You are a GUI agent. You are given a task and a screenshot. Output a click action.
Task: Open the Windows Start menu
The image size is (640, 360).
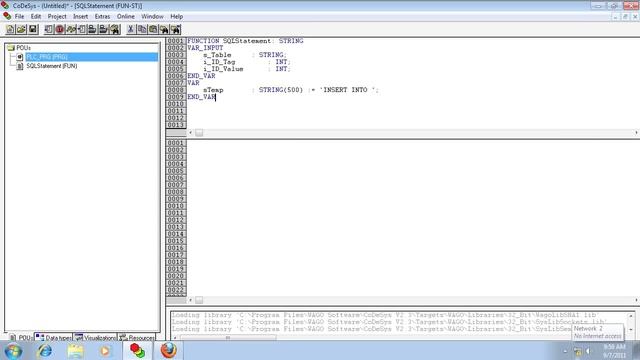pos(13,351)
